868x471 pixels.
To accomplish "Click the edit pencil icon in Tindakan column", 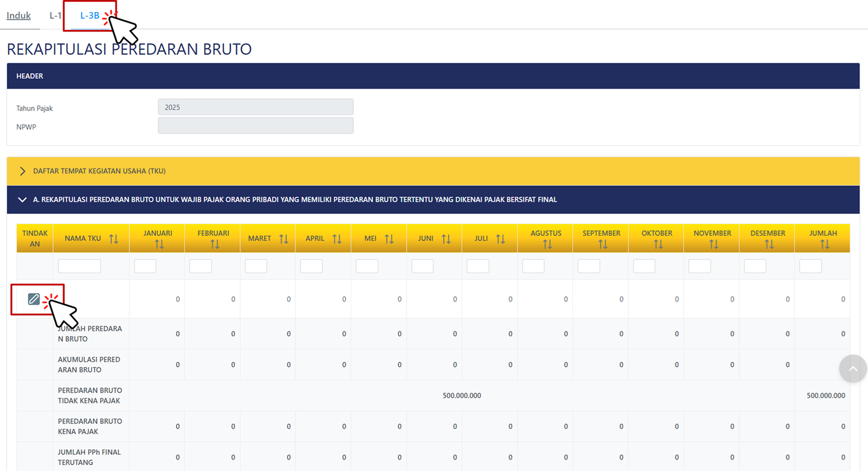I will (x=34, y=299).
